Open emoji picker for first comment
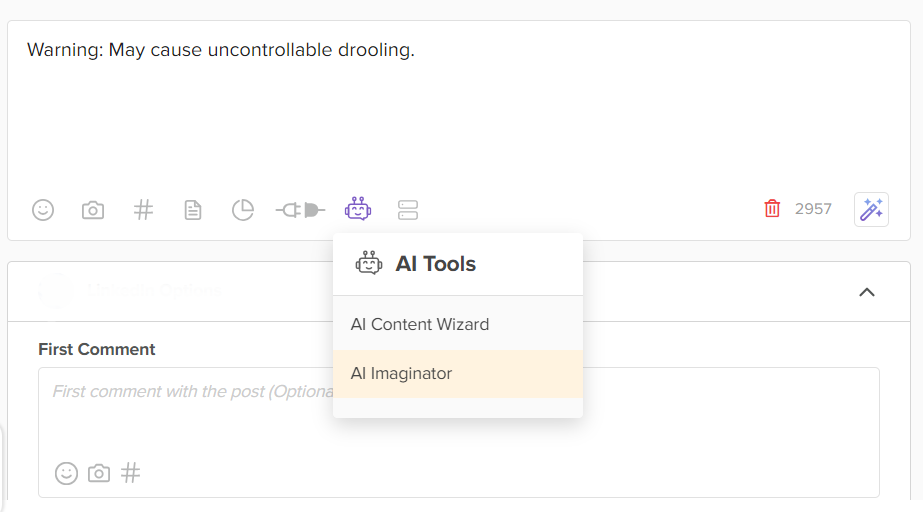923x512 pixels. (x=67, y=473)
